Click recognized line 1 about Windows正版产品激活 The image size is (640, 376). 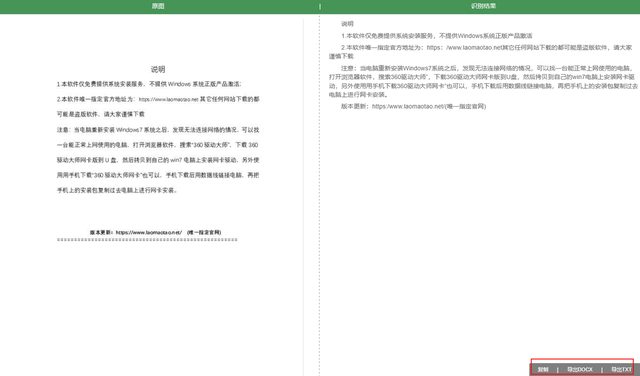pos(437,36)
